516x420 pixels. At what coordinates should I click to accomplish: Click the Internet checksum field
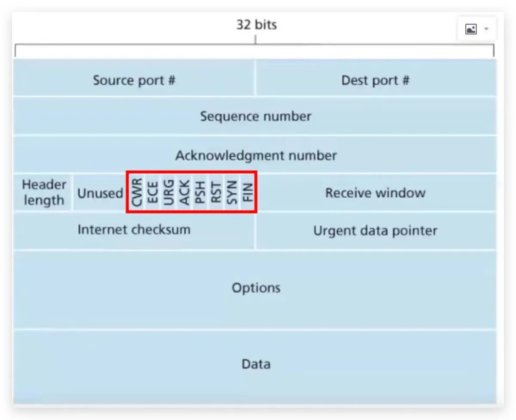pyautogui.click(x=134, y=230)
